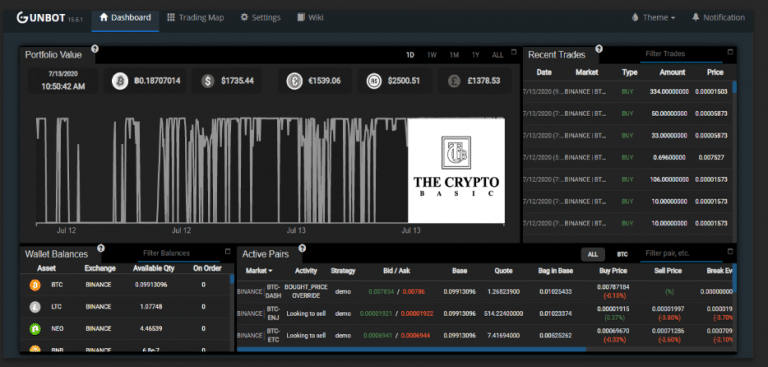This screenshot has height=367, width=768.
Task: Click the Bitcoin portfolio value icon
Action: pyautogui.click(x=120, y=81)
